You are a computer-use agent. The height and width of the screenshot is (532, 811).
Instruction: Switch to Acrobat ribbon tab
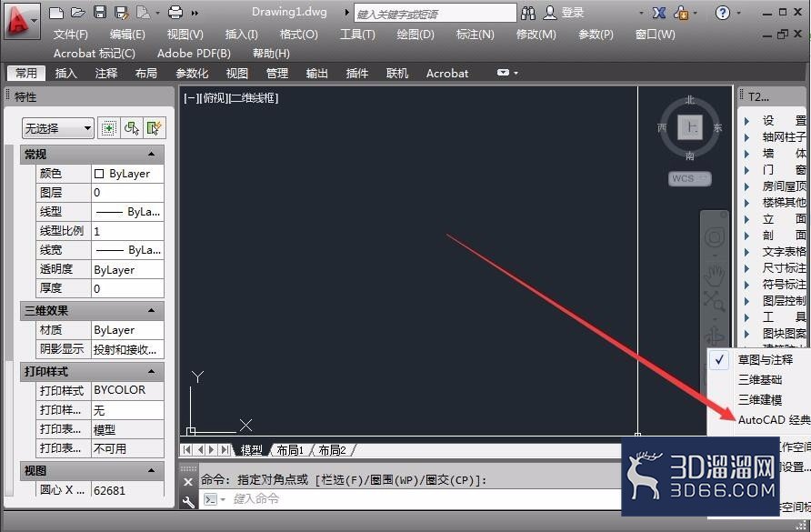click(x=447, y=74)
